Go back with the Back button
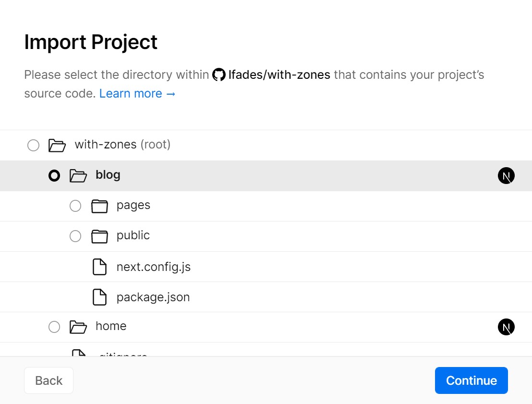This screenshot has height=404, width=532. pyautogui.click(x=48, y=380)
